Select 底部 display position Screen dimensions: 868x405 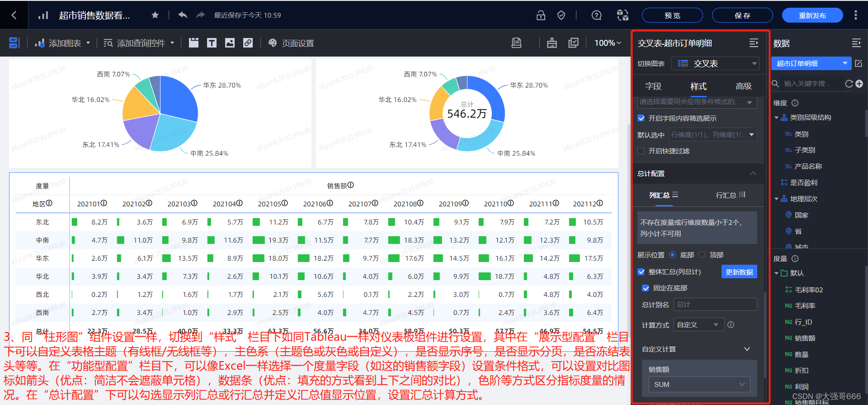click(x=672, y=255)
